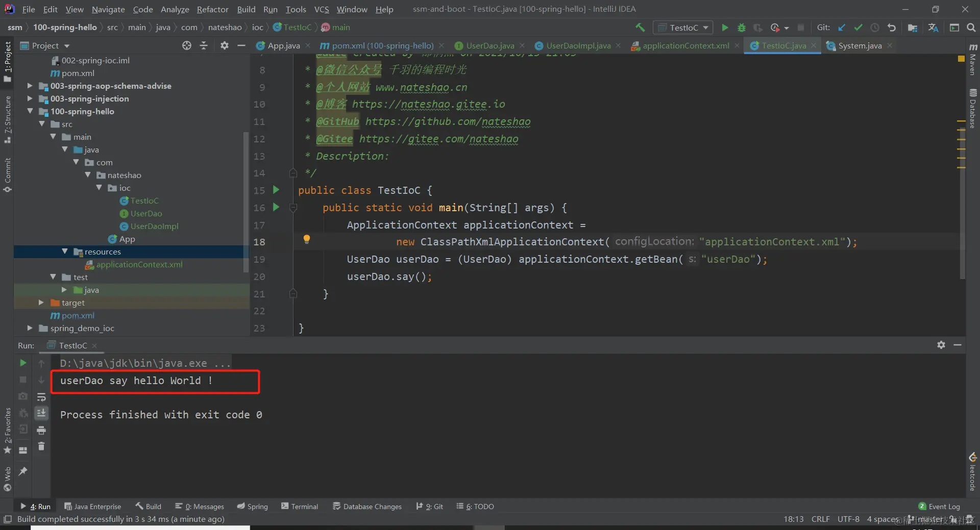980x530 pixels.
Task: Click the locate file crosshair in Project panel
Action: (187, 45)
